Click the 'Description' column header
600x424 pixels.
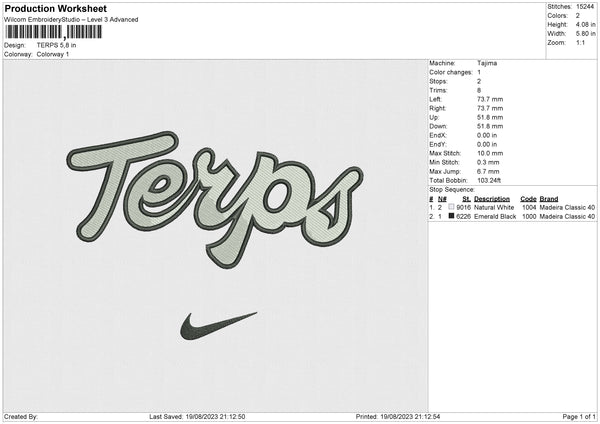tap(492, 199)
